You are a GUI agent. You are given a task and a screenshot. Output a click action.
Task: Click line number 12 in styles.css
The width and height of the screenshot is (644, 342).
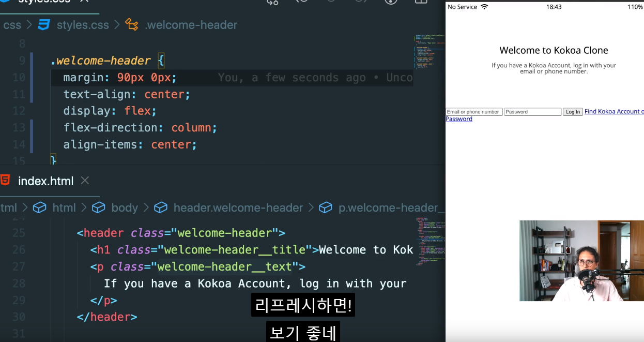tap(19, 111)
